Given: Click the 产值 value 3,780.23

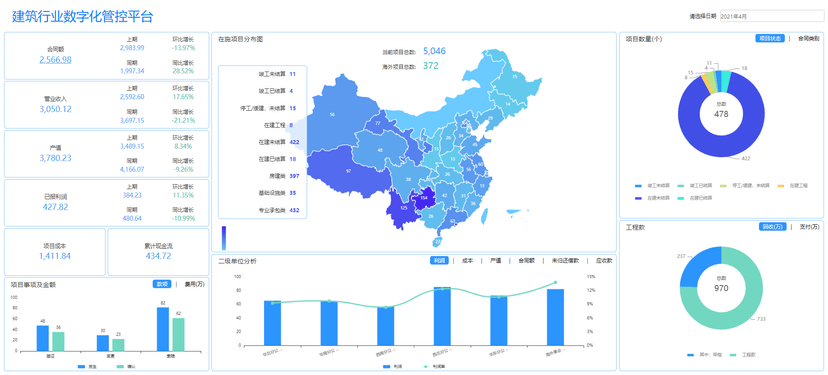Looking at the screenshot, I should click(x=55, y=158).
